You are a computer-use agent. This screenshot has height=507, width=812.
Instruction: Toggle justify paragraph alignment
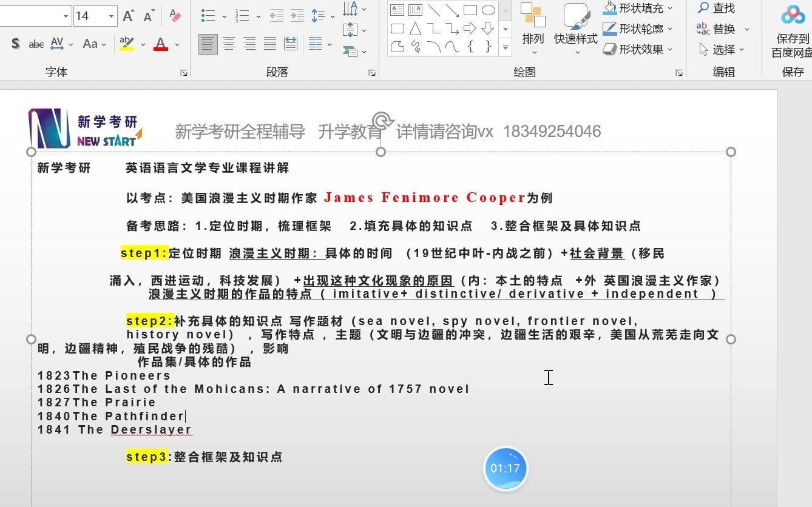pos(270,44)
